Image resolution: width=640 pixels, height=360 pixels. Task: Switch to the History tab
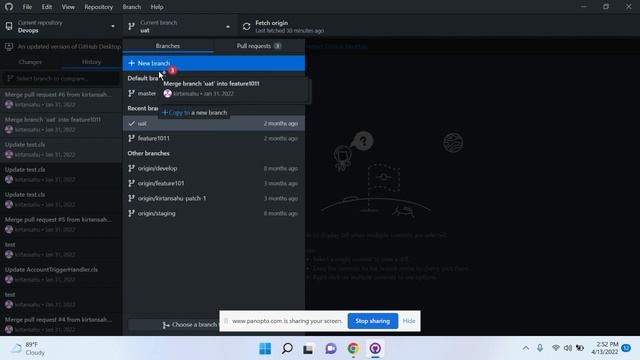(91, 62)
